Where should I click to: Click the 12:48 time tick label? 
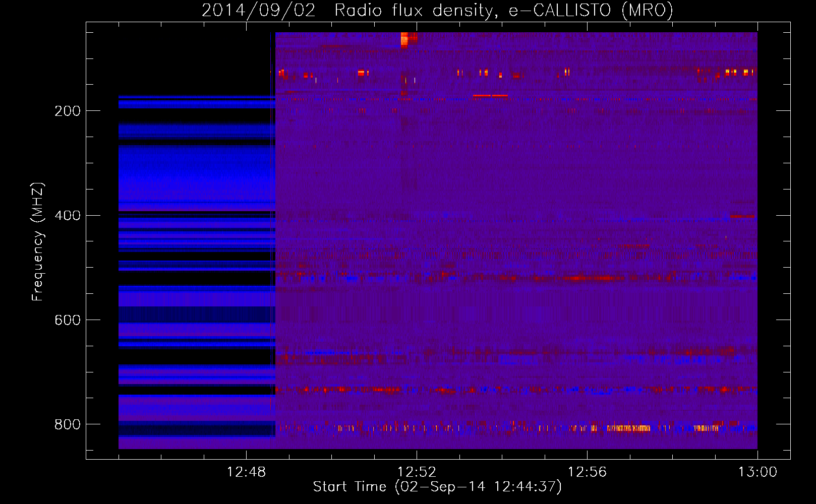tap(246, 472)
